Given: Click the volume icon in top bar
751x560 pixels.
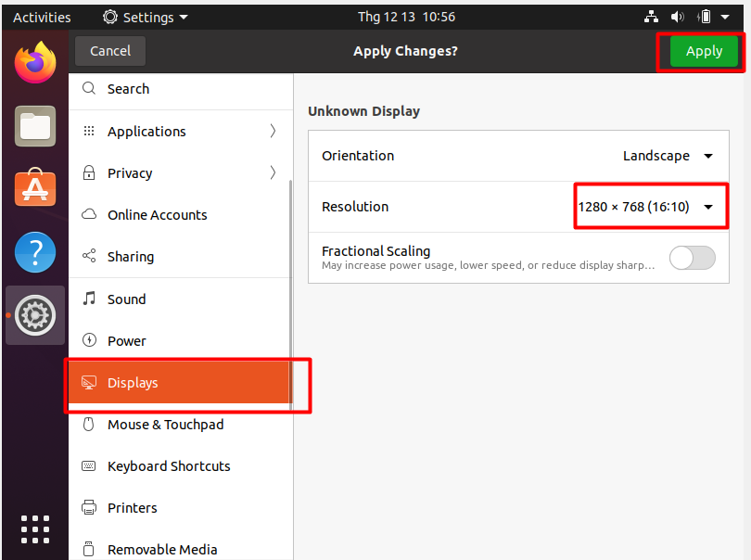Looking at the screenshot, I should 678,17.
